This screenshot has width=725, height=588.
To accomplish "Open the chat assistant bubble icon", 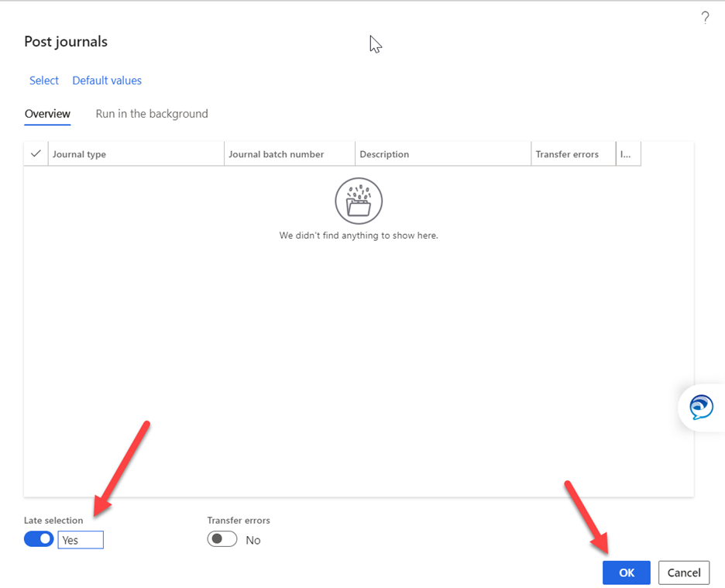I will (x=701, y=407).
